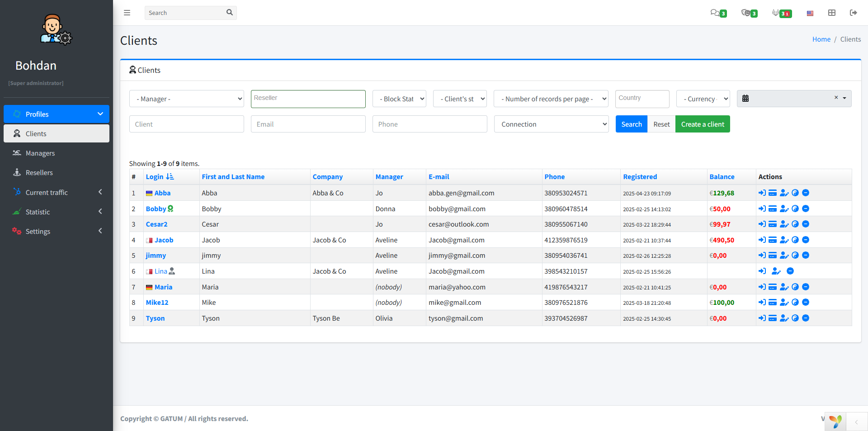Clear the date range with the × icon

coord(836,98)
